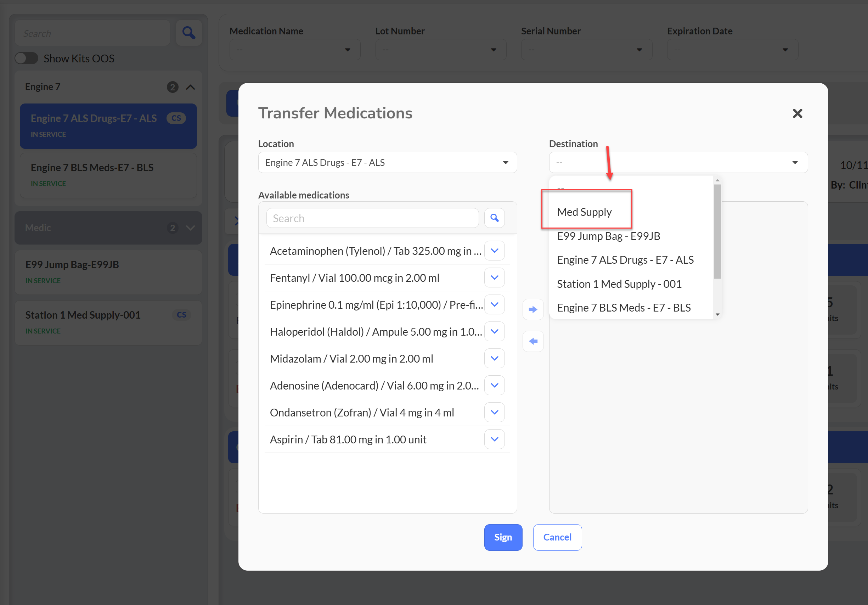Click the left arrow transfer button

[533, 341]
